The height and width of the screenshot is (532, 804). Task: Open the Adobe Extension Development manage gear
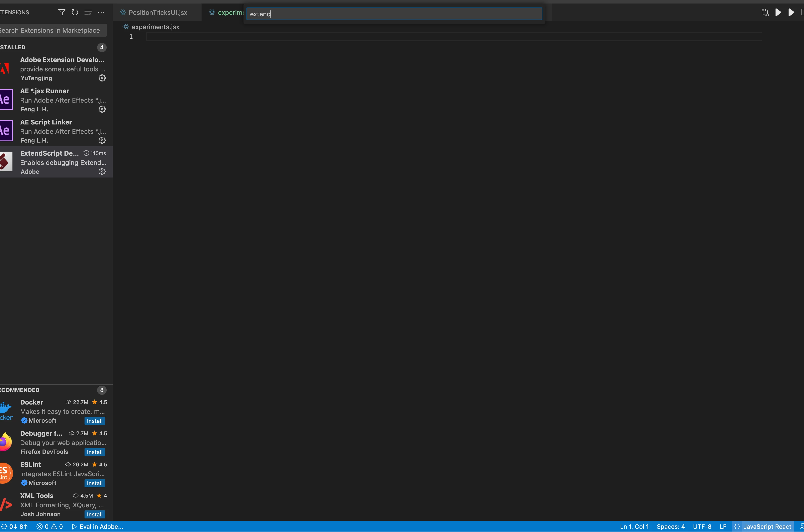coord(102,78)
